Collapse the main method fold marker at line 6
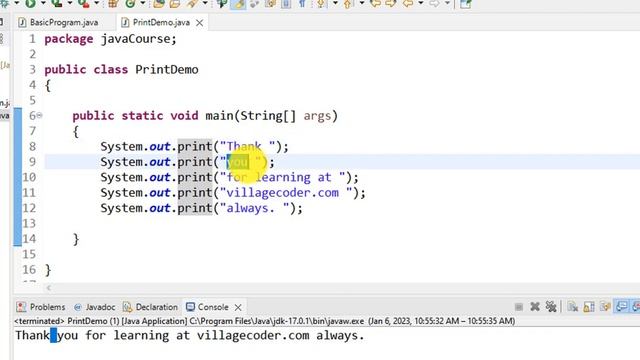The height and width of the screenshot is (360, 640). [x=40, y=116]
